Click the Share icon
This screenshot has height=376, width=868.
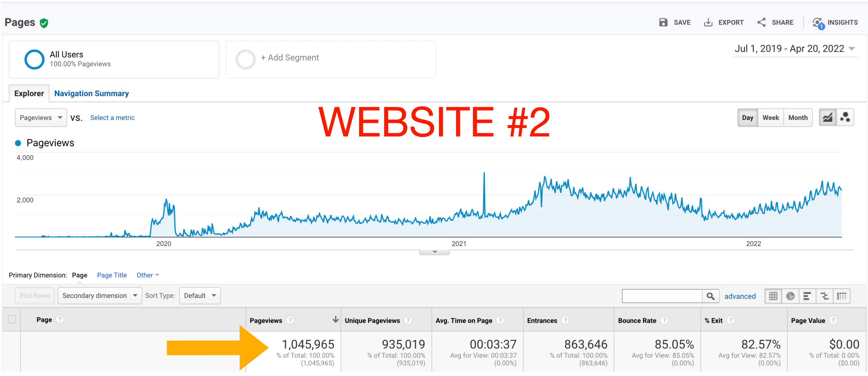761,22
